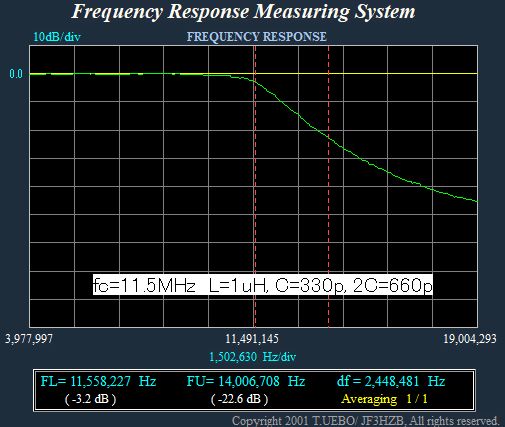Click the -3.2 dB lower cursor level
The image size is (505, 427).
point(90,399)
